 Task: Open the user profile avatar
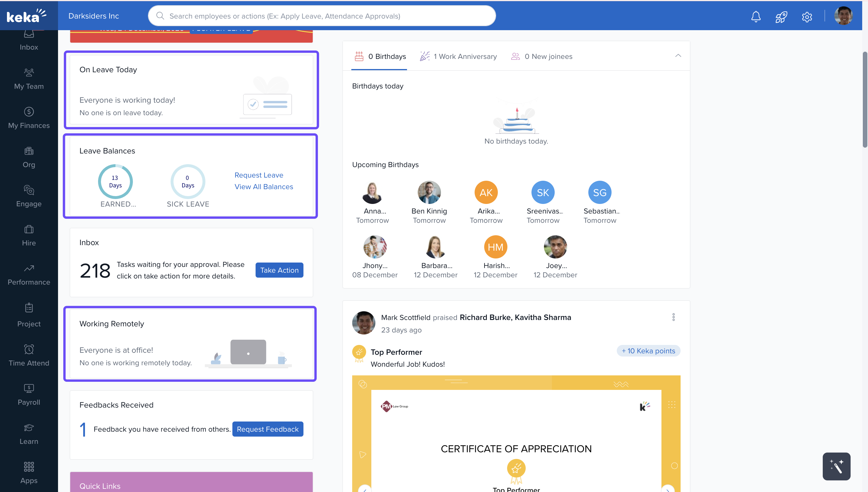coord(843,16)
